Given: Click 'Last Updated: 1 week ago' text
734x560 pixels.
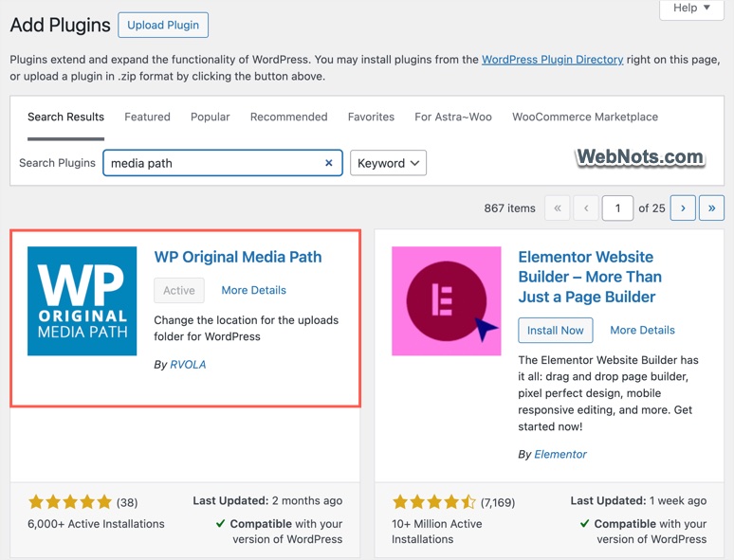Looking at the screenshot, I should (x=638, y=500).
